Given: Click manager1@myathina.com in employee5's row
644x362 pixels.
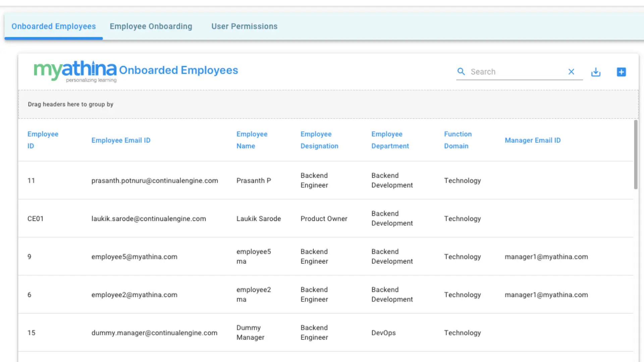Looking at the screenshot, I should point(546,257).
